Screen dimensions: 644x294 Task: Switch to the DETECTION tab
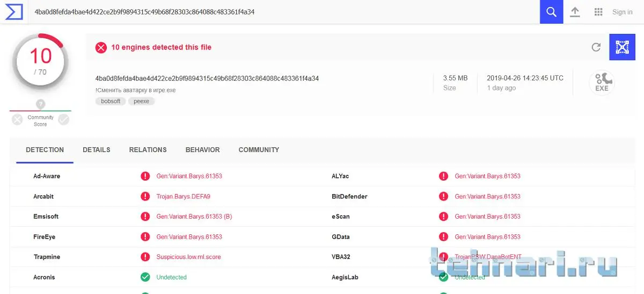coord(45,150)
